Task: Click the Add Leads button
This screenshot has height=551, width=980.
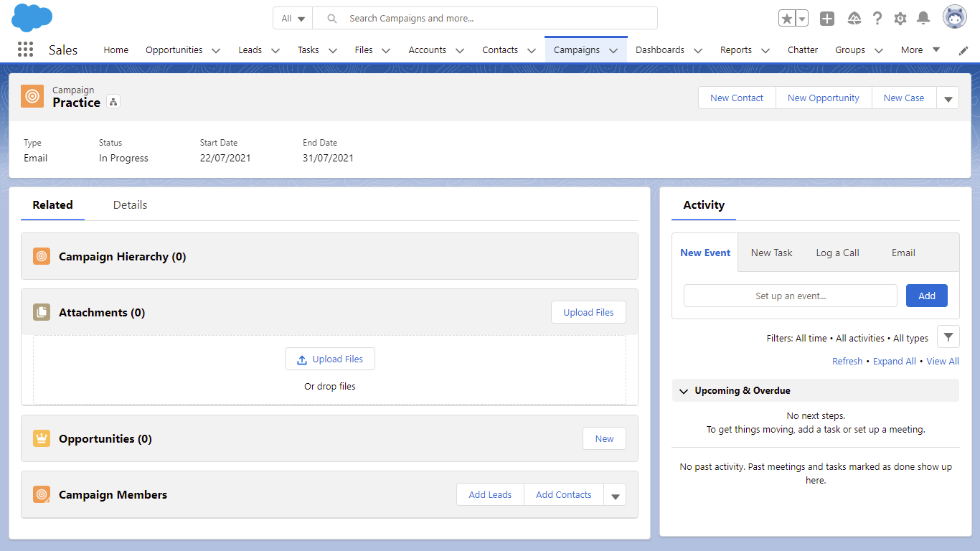Action: point(490,495)
